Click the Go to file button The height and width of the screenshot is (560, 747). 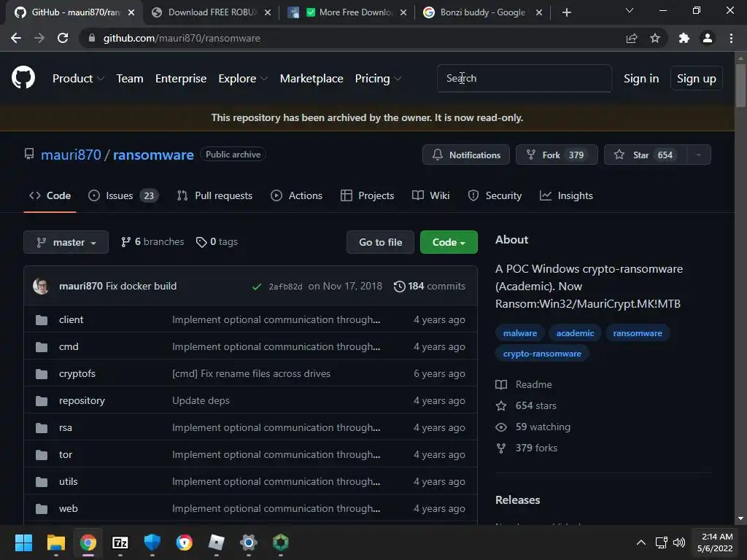pyautogui.click(x=380, y=242)
